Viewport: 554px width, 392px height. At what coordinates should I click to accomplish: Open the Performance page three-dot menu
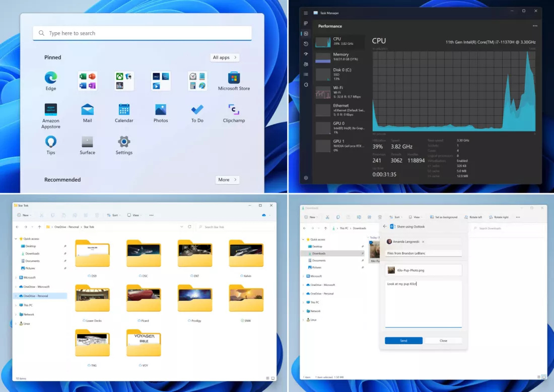(535, 26)
